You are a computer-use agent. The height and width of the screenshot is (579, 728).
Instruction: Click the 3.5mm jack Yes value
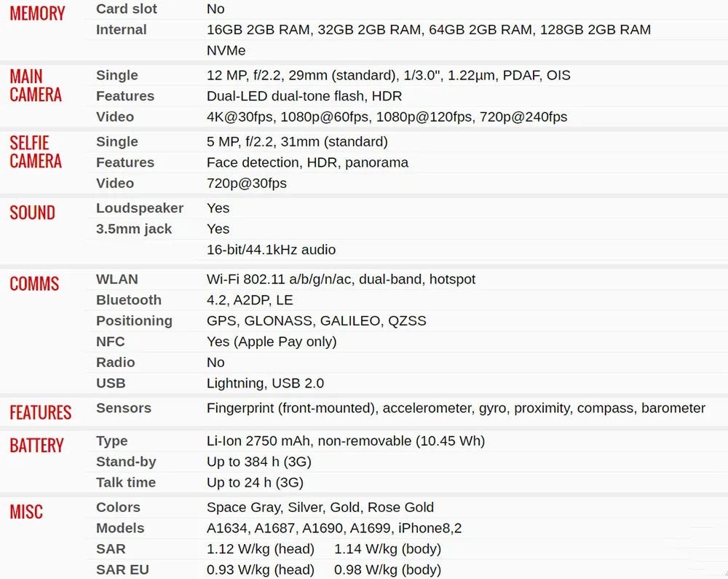(x=218, y=229)
